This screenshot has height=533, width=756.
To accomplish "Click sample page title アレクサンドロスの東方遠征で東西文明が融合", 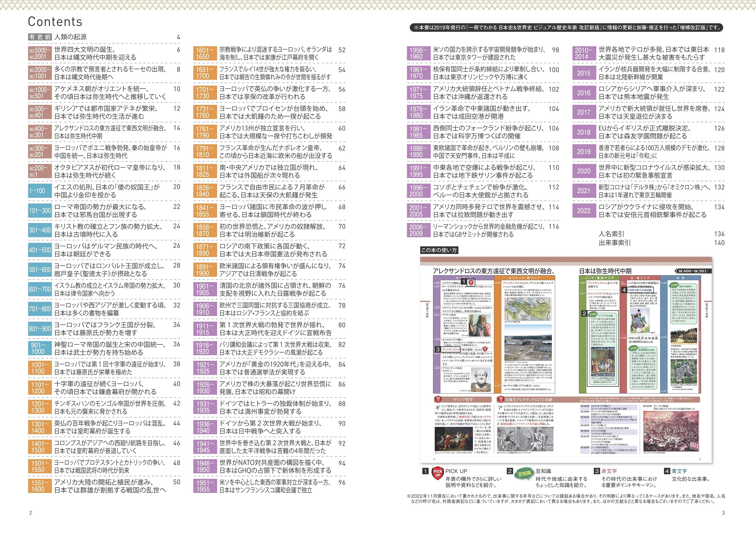I will pyautogui.click(x=494, y=271).
